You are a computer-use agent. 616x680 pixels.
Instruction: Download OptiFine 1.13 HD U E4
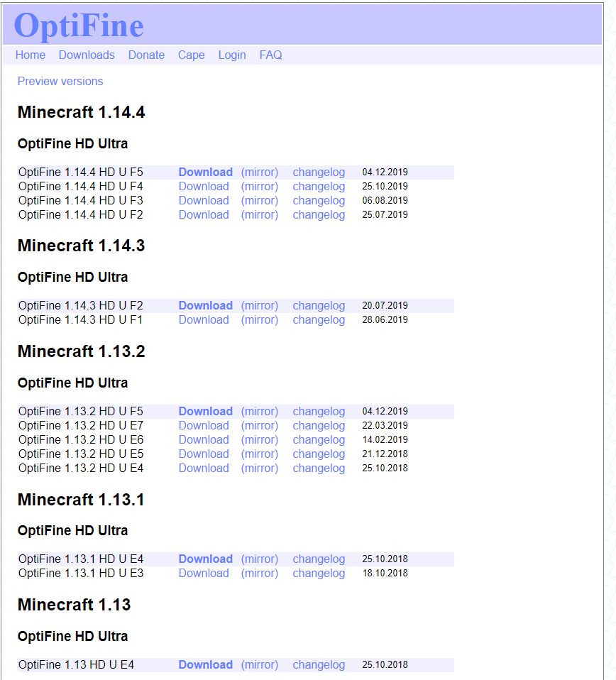(x=206, y=665)
